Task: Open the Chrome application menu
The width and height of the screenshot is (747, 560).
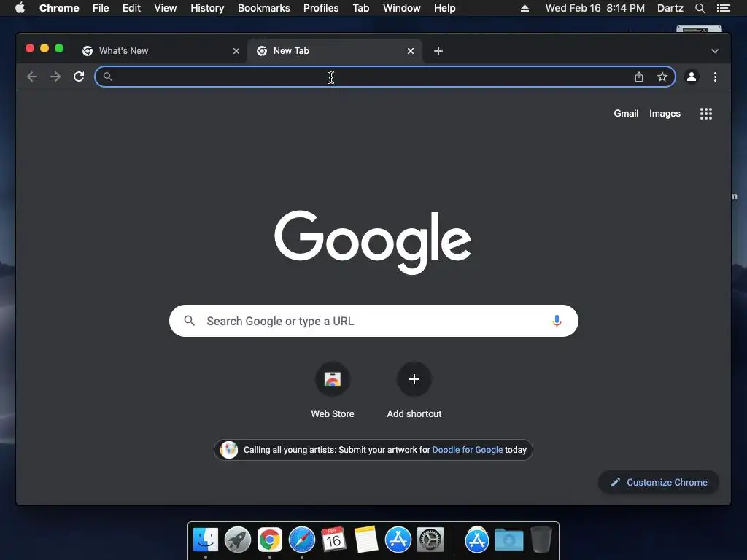Action: [x=59, y=8]
